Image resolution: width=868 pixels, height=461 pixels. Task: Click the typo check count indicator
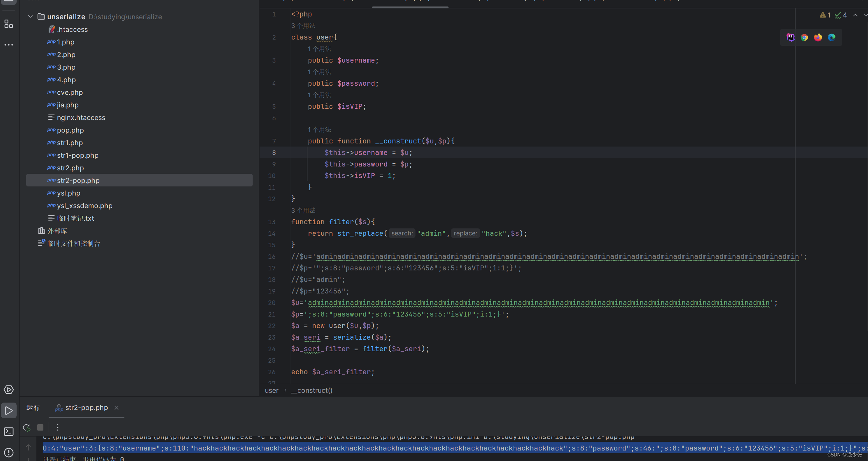coord(841,15)
